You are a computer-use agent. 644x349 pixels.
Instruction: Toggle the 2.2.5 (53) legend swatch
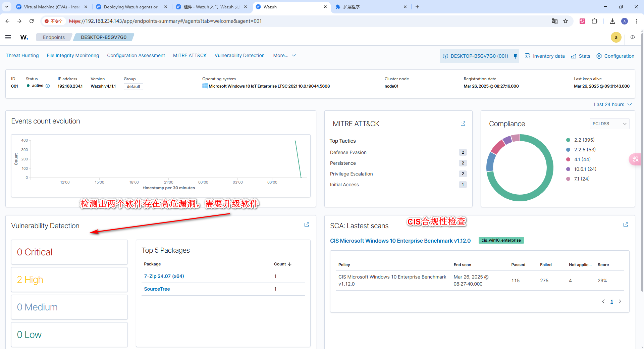(568, 150)
